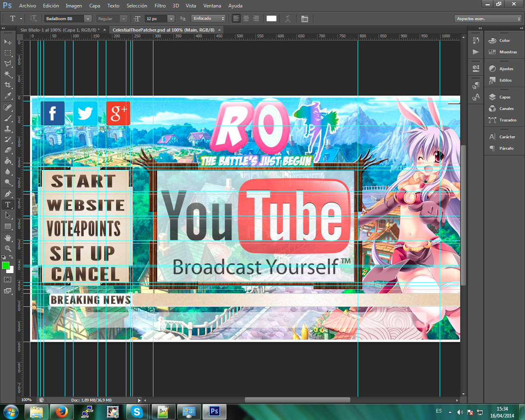Click the white text color swatch
The height and width of the screenshot is (420, 525).
click(x=272, y=18)
